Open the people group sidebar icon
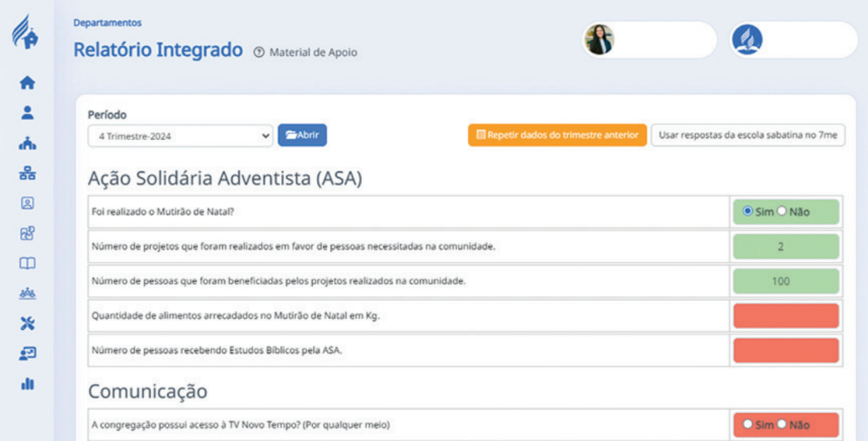This screenshot has width=868, height=441. point(27,293)
